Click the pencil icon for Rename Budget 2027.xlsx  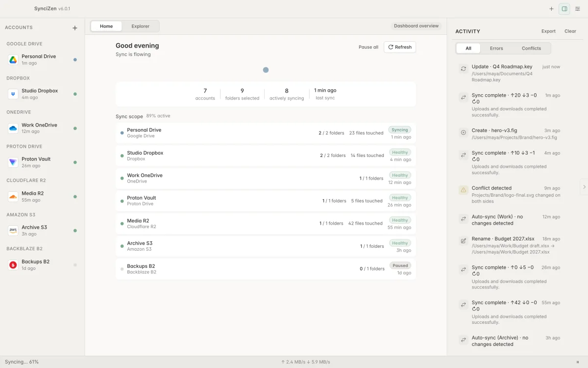(x=463, y=241)
